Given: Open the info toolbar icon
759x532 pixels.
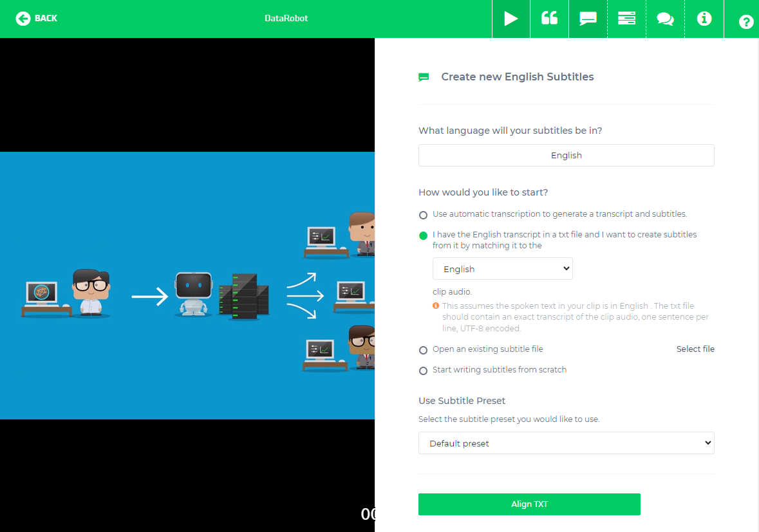Looking at the screenshot, I should tap(704, 19).
